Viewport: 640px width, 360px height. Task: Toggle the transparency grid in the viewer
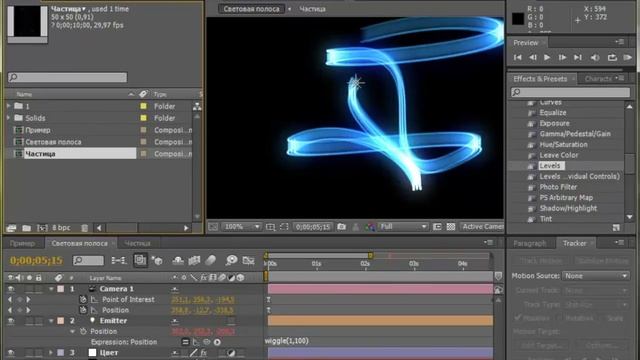click(x=451, y=227)
